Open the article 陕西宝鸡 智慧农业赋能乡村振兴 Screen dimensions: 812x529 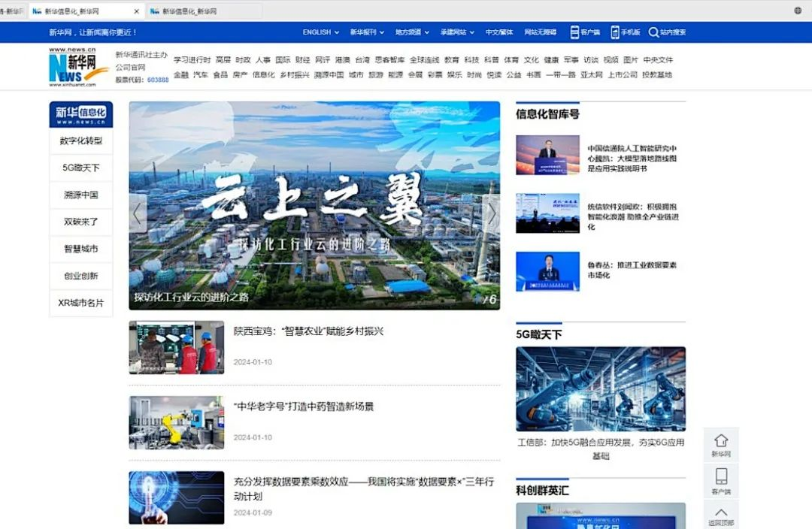308,331
